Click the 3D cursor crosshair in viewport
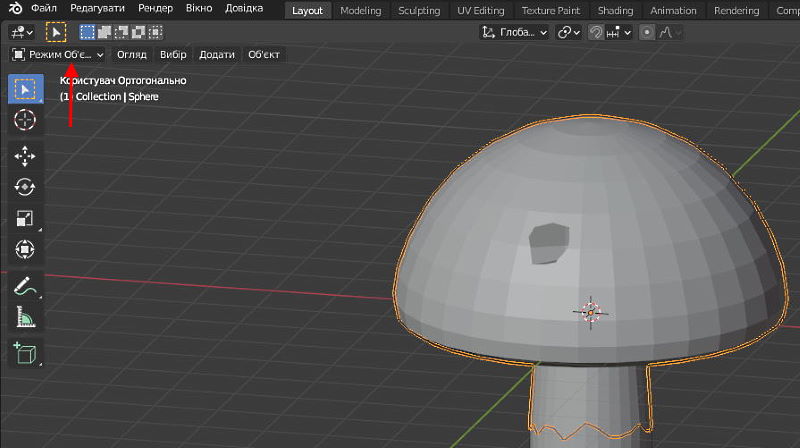 (591, 312)
